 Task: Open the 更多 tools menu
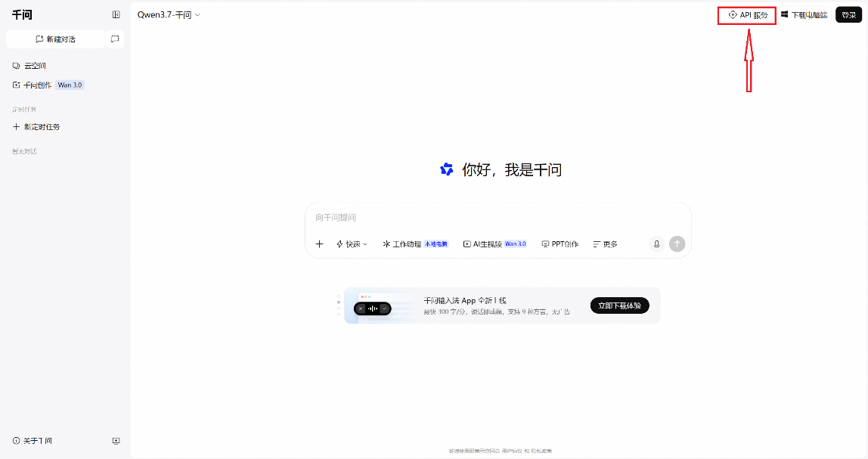click(x=605, y=244)
